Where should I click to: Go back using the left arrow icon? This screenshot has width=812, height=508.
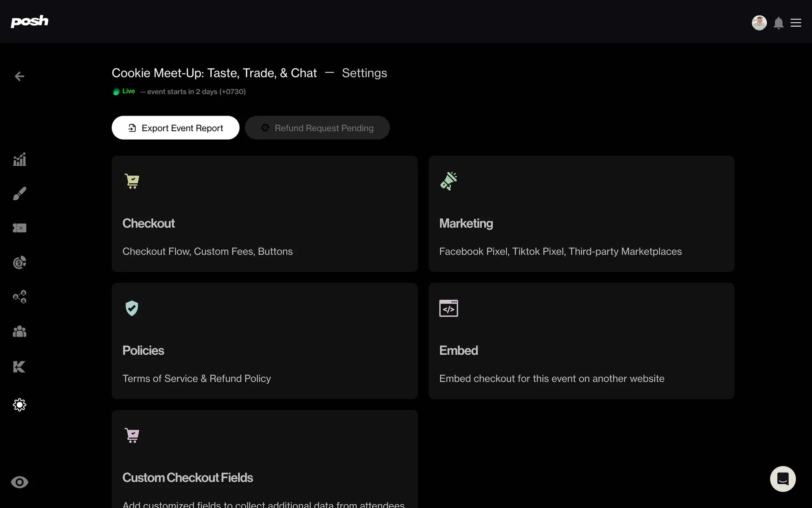point(19,76)
